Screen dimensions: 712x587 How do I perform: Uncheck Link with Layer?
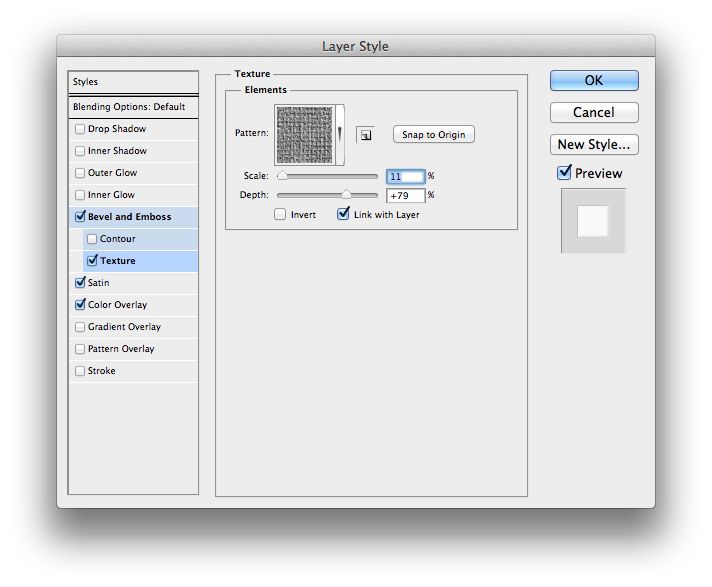(343, 213)
